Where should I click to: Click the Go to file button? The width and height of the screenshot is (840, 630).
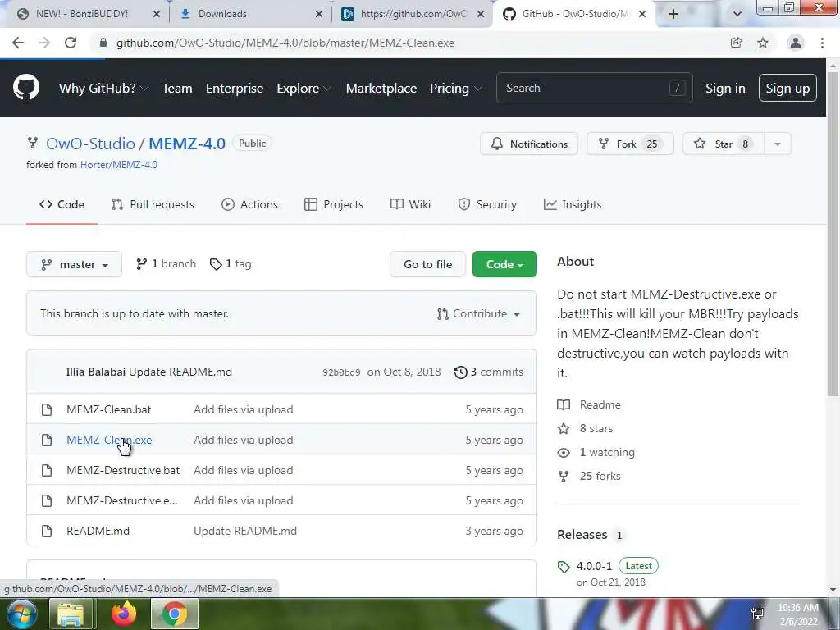427,265
